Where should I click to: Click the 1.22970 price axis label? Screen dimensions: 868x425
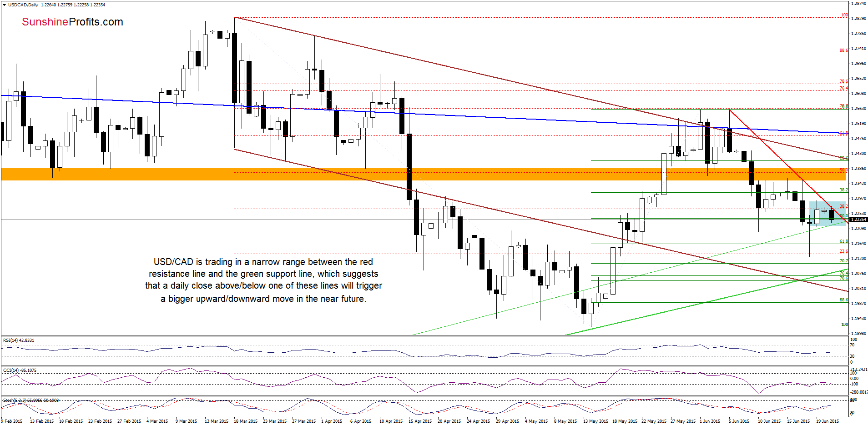(858, 198)
